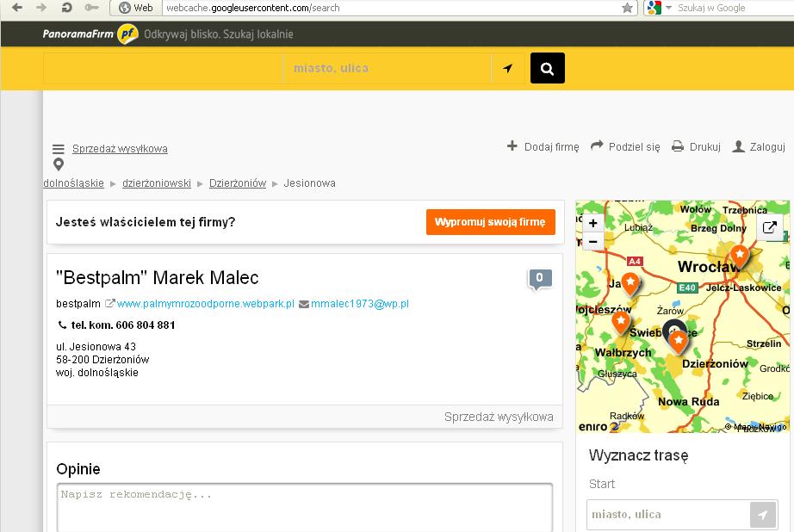Click the Wypromuj swoją firmę button
Screen dimensions: 794x532
click(490, 222)
